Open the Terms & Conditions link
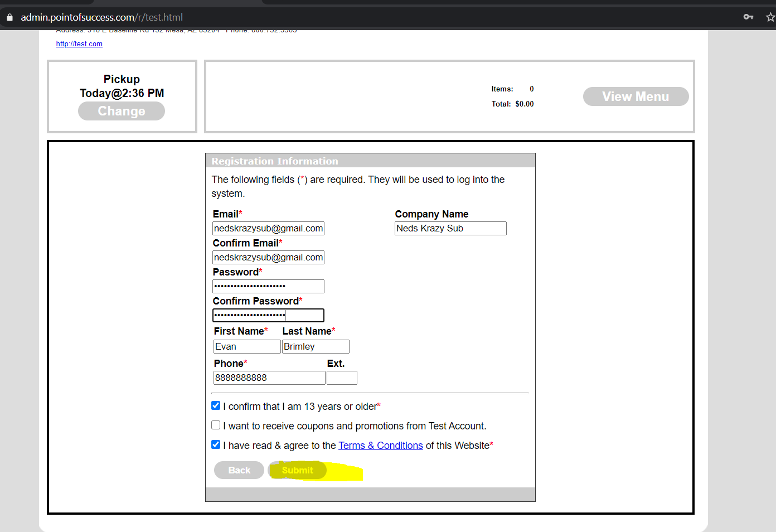The image size is (776, 532). [380, 446]
